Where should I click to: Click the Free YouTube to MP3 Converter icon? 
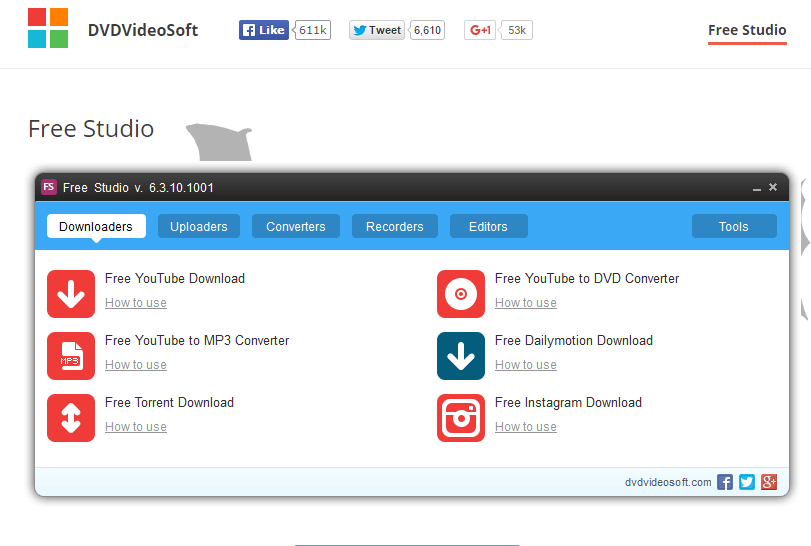click(x=71, y=356)
